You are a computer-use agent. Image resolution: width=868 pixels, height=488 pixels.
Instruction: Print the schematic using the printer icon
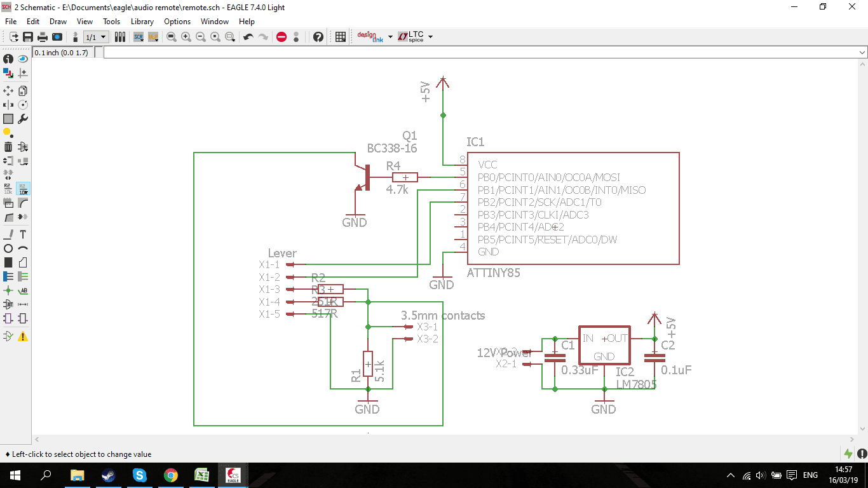point(43,37)
